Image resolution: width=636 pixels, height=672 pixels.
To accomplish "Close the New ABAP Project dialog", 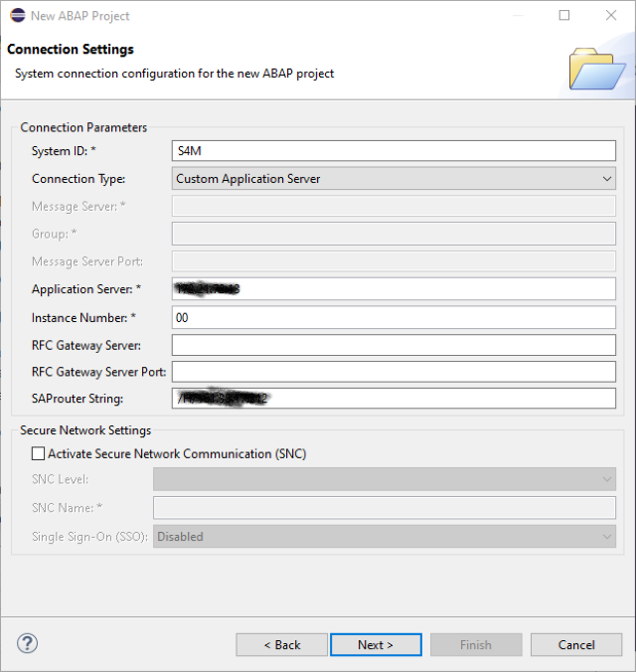I will [x=611, y=16].
